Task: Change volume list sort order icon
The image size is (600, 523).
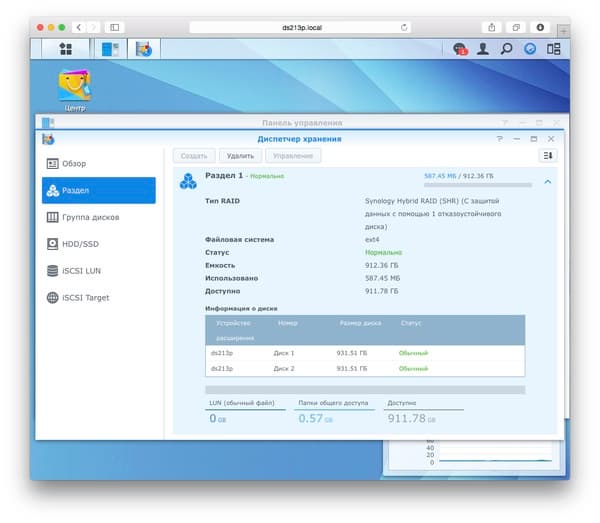Action: click(x=548, y=156)
